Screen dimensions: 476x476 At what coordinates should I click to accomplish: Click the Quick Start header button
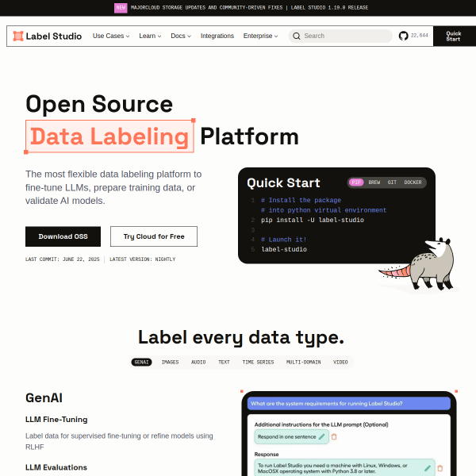(x=455, y=36)
